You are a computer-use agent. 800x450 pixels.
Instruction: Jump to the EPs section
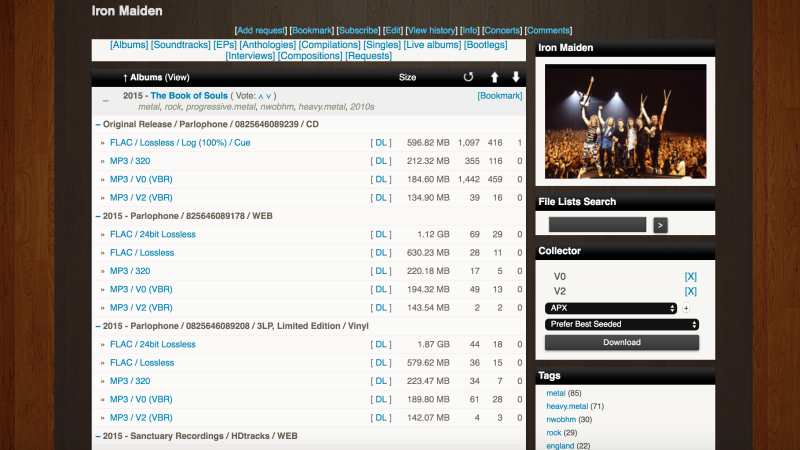pyautogui.click(x=225, y=45)
